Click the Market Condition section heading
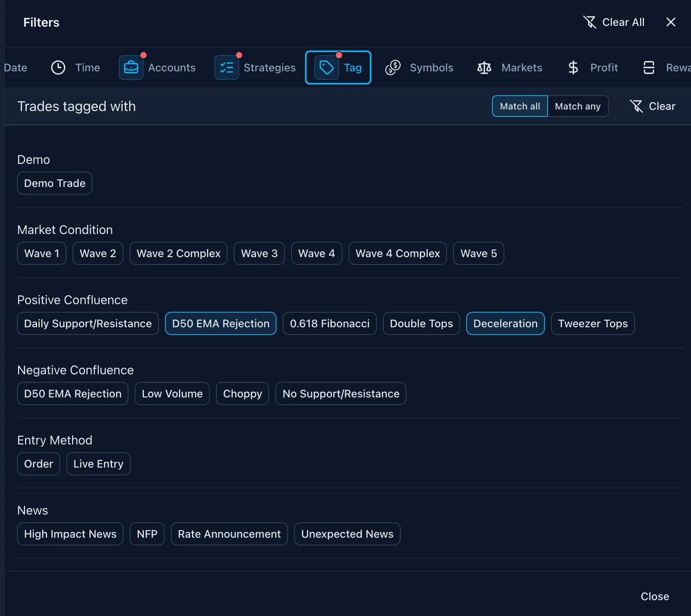This screenshot has height=616, width=691. pos(65,230)
